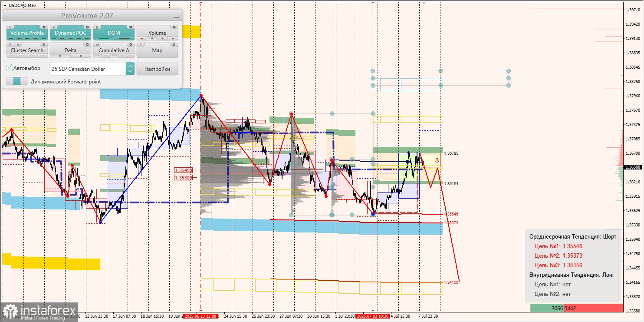Click the 1.36789 level label

pyautogui.click(x=451, y=153)
